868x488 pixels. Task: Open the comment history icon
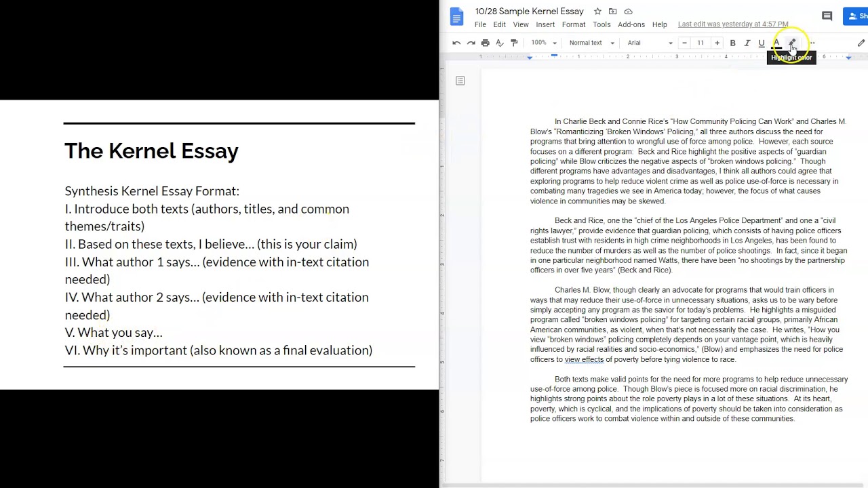pos(827,16)
